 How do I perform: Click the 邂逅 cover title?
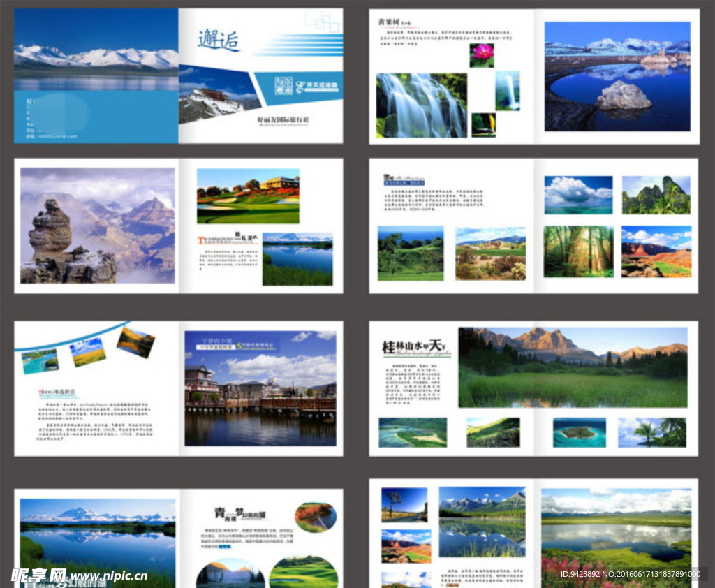click(219, 40)
